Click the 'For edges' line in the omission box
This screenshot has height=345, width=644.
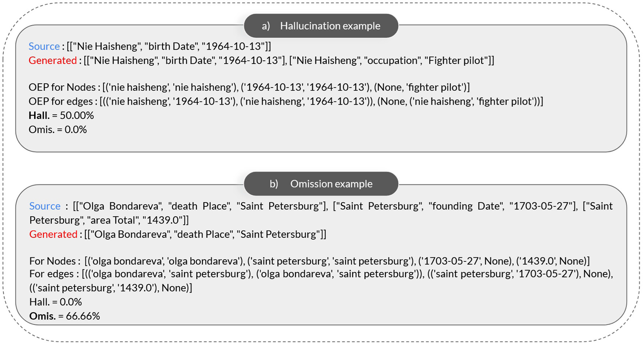click(x=51, y=274)
